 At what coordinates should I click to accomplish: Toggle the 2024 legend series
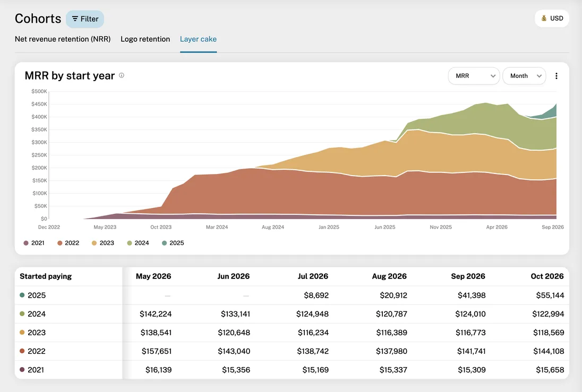coord(138,243)
